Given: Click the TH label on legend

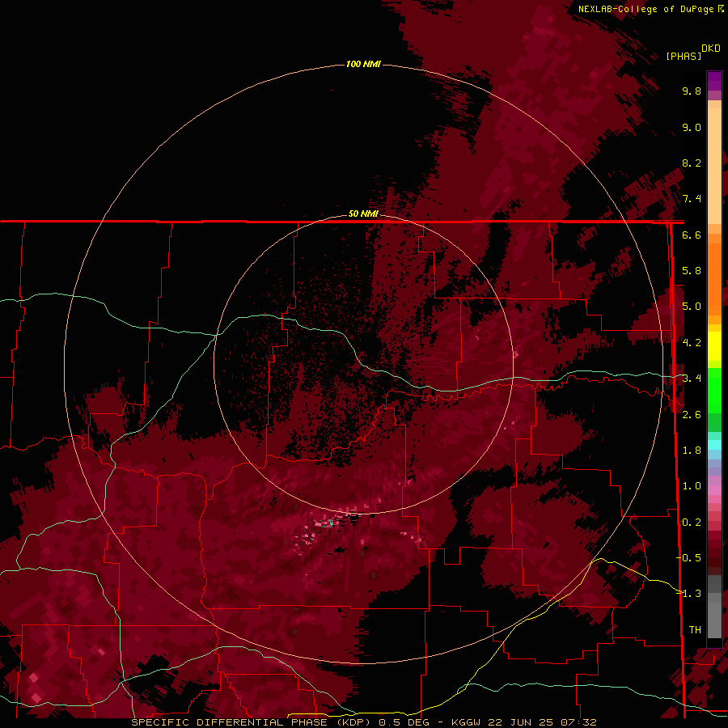Looking at the screenshot, I should click(x=695, y=630).
